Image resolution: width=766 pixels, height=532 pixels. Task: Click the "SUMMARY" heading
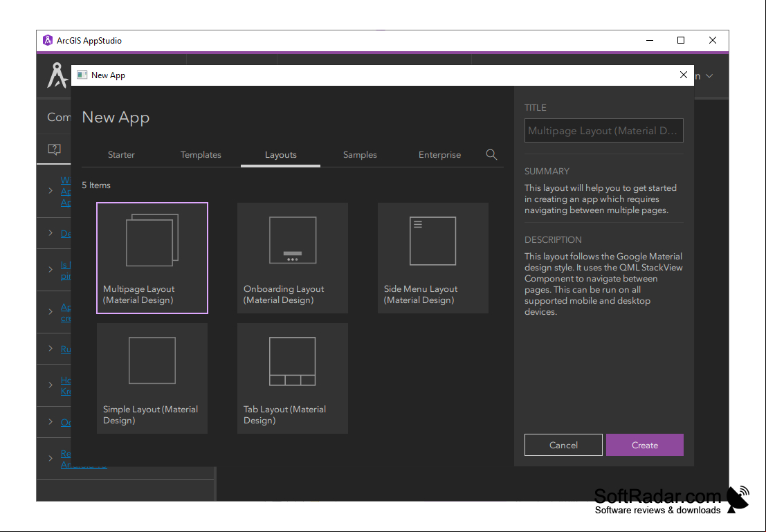pyautogui.click(x=547, y=172)
